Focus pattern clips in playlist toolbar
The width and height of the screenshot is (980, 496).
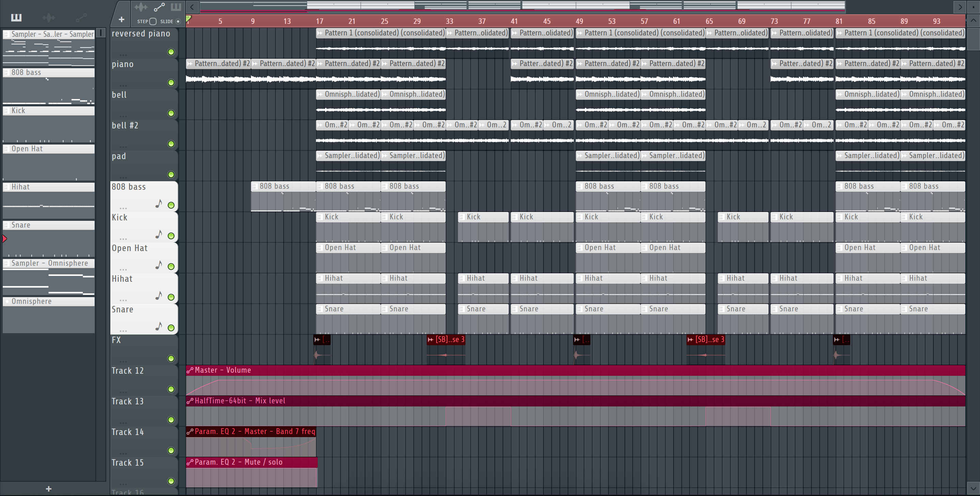(176, 7)
